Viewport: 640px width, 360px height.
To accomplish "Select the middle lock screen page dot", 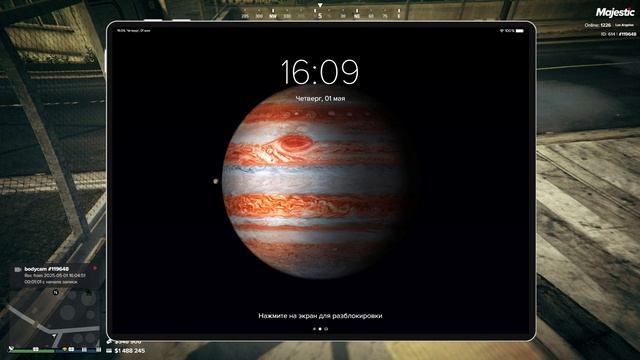I will [320, 329].
